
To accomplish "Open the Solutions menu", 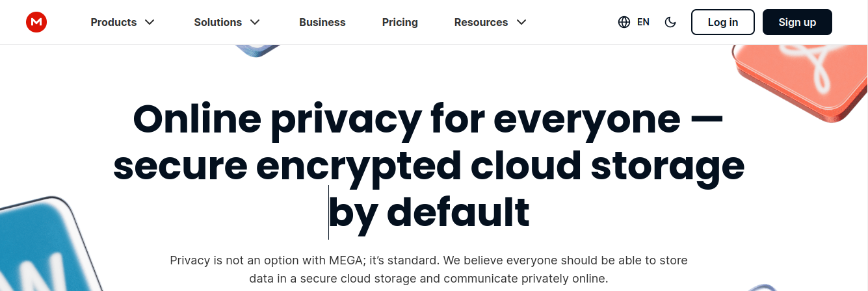I will 218,22.
